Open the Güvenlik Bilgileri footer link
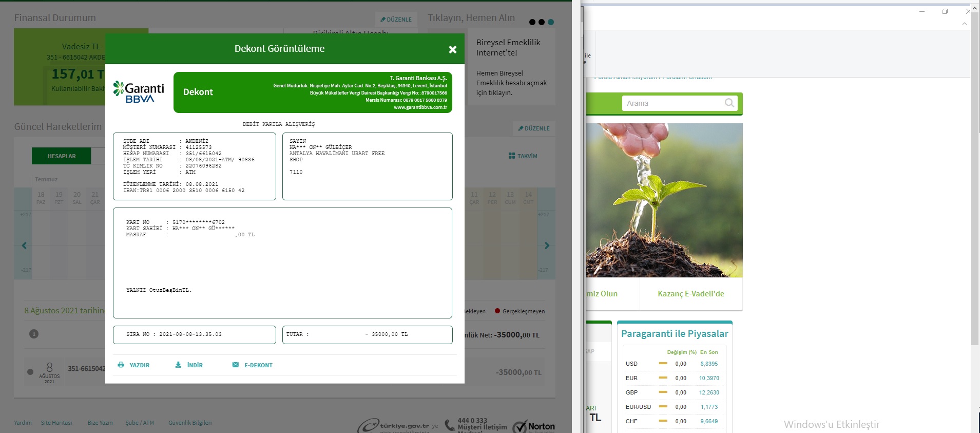The height and width of the screenshot is (433, 980). click(190, 423)
